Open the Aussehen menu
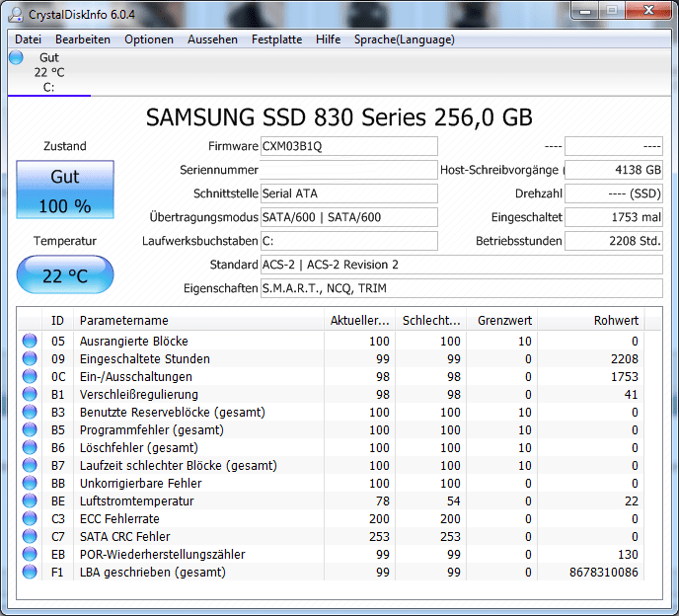This screenshot has height=616, width=679. (x=212, y=39)
